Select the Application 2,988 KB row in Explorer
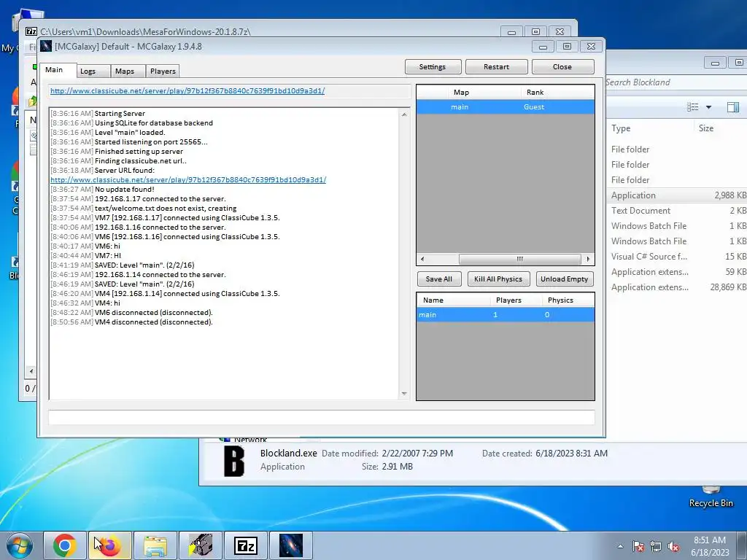 pyautogui.click(x=676, y=195)
